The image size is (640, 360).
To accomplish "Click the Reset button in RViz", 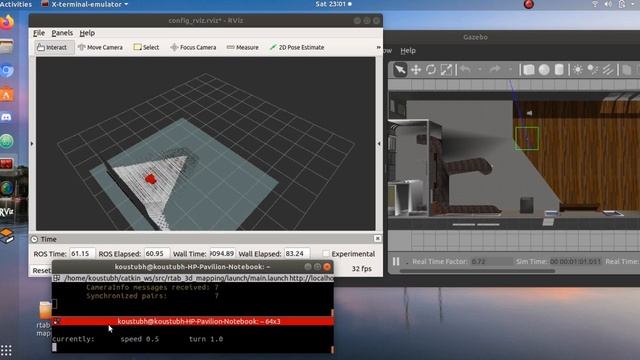I will pos(41,270).
